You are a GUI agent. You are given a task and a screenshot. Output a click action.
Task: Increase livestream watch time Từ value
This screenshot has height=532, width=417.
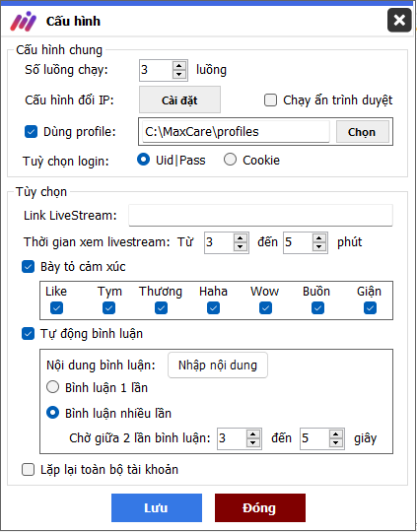tap(241, 237)
